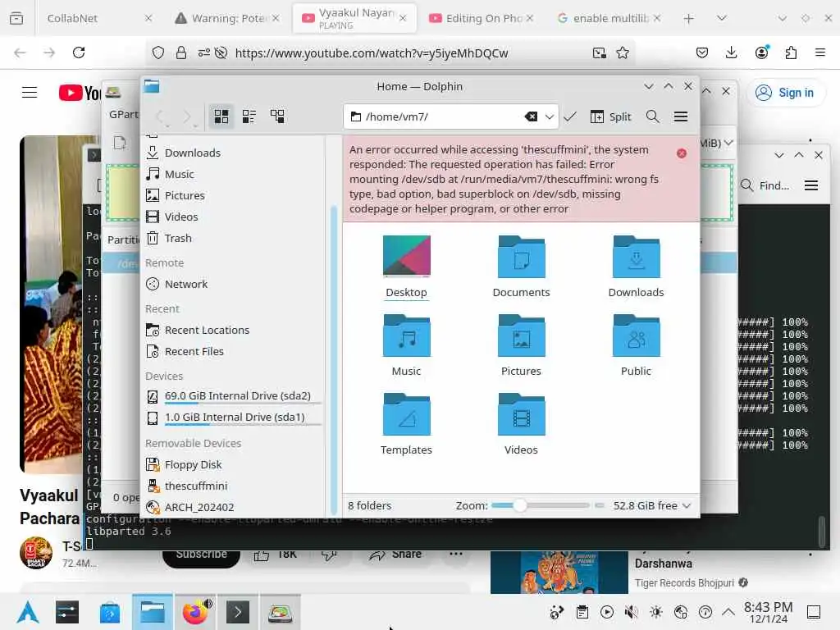Select 1.0 GiB Internal Drive (sda1)
Image resolution: width=840 pixels, height=630 pixels.
[x=235, y=418]
